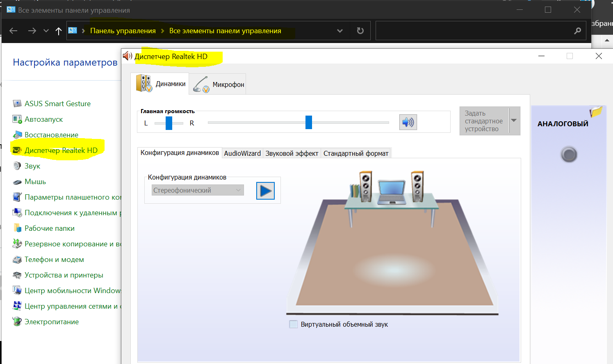
Task: Open Звук control panel link
Action: [x=32, y=166]
